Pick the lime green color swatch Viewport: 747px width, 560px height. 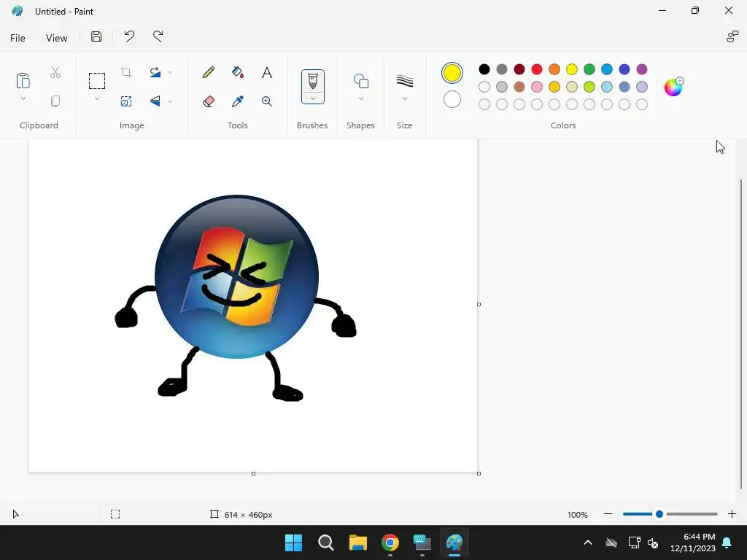(589, 87)
